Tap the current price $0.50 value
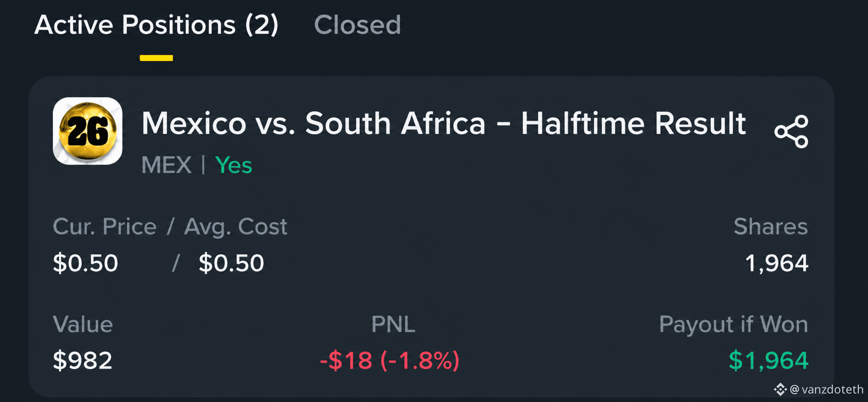The image size is (868, 402). [x=86, y=263]
